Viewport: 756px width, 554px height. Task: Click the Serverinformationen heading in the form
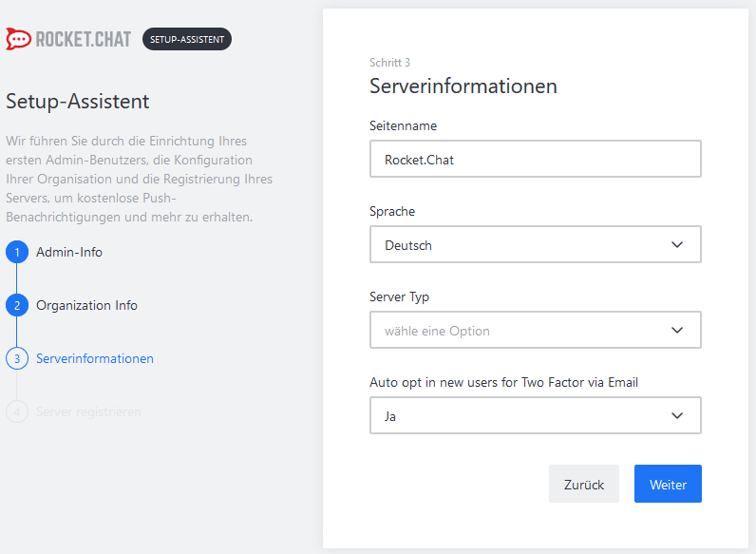pyautogui.click(x=463, y=86)
